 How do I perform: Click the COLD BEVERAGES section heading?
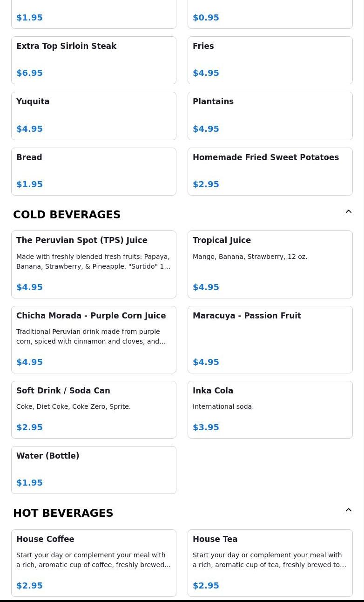(x=67, y=215)
